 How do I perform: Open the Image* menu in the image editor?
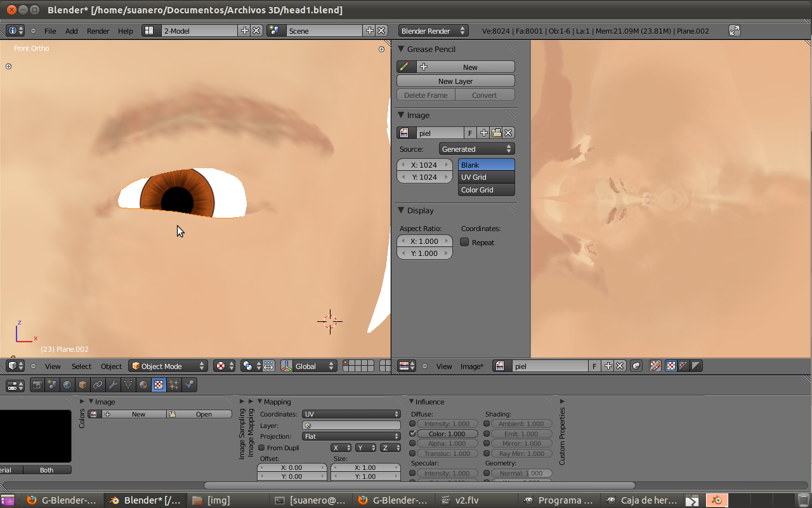click(x=471, y=366)
